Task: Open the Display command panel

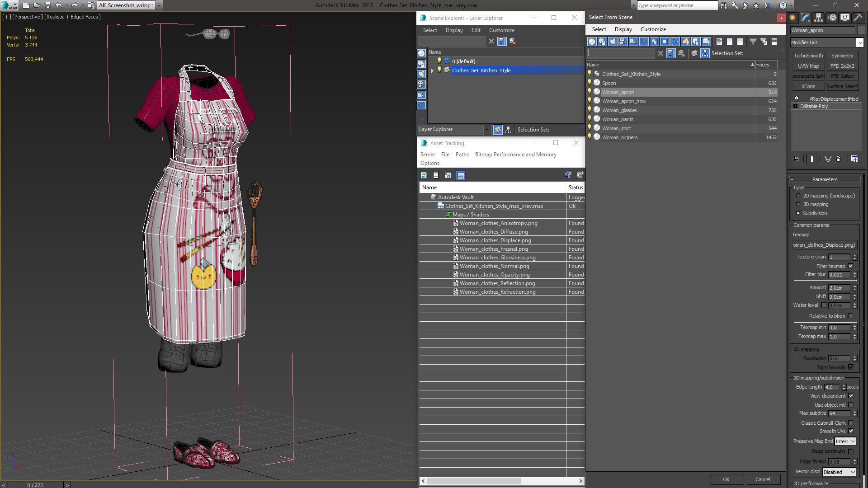Action: 845,18
